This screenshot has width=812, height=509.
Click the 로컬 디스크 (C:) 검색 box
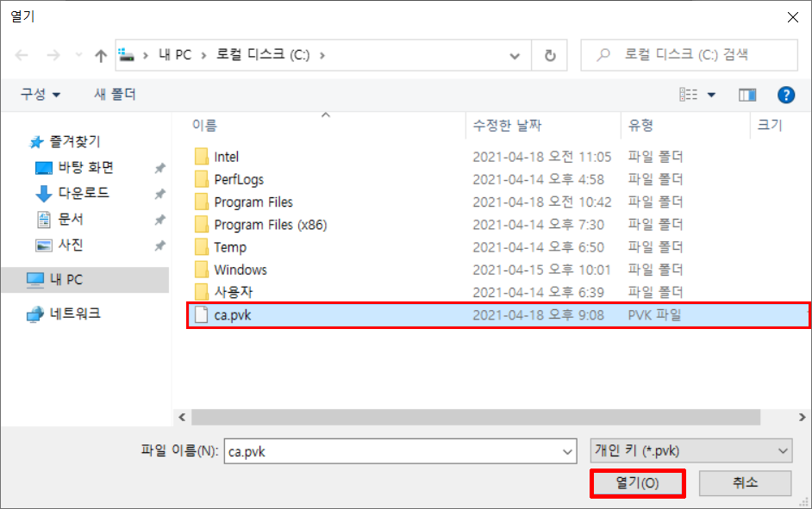(x=690, y=55)
